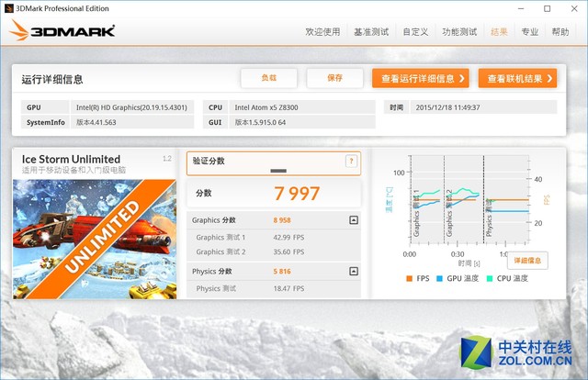This screenshot has height=380, width=588.
Task: Close the 3DMark window
Action: [574, 8]
